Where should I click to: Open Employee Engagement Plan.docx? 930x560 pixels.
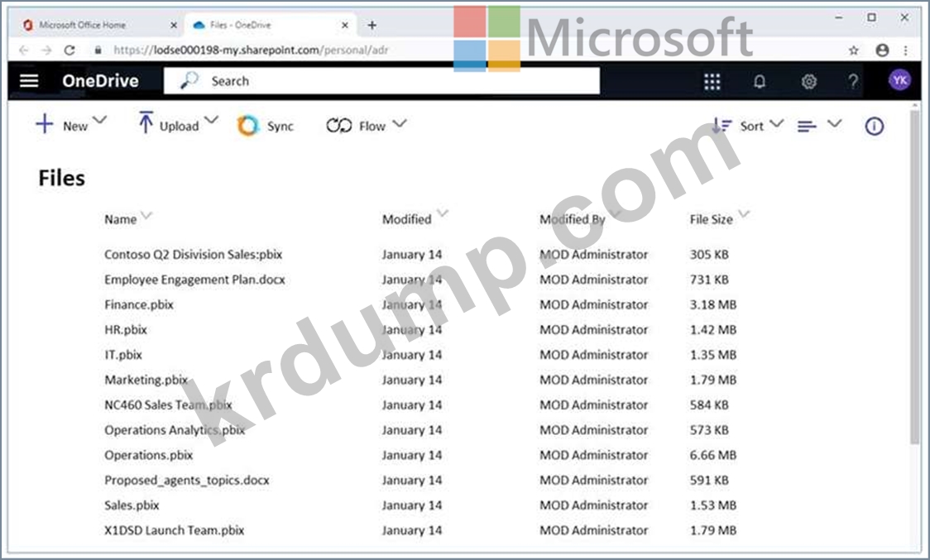tap(194, 280)
